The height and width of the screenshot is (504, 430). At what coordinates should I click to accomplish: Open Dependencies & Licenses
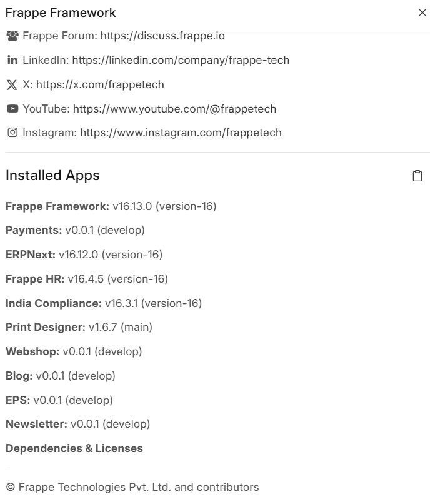pos(74,448)
